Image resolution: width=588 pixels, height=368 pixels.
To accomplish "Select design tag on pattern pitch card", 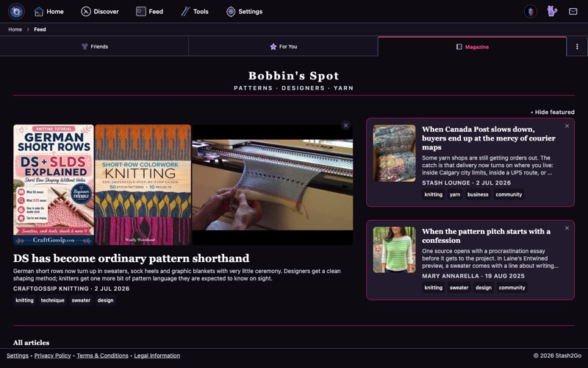I will (x=484, y=288).
